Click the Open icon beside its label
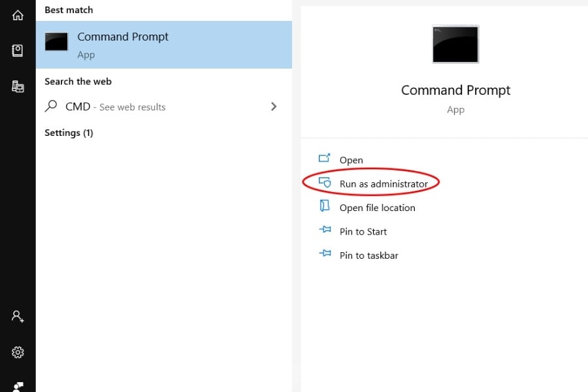The height and width of the screenshot is (392, 588). pos(324,159)
